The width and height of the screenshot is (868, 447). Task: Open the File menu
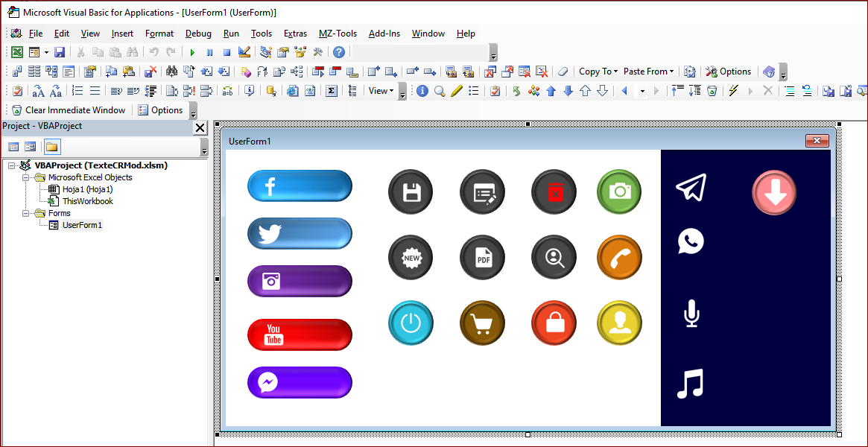[x=36, y=34]
